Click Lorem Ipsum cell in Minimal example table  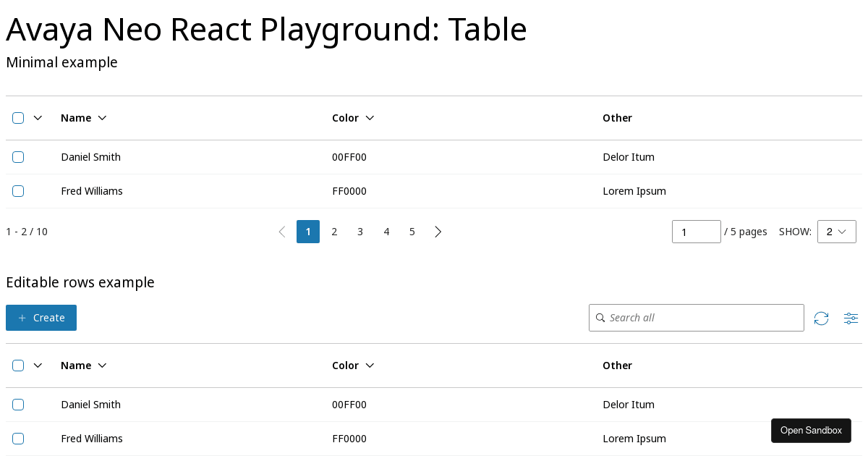coord(634,191)
